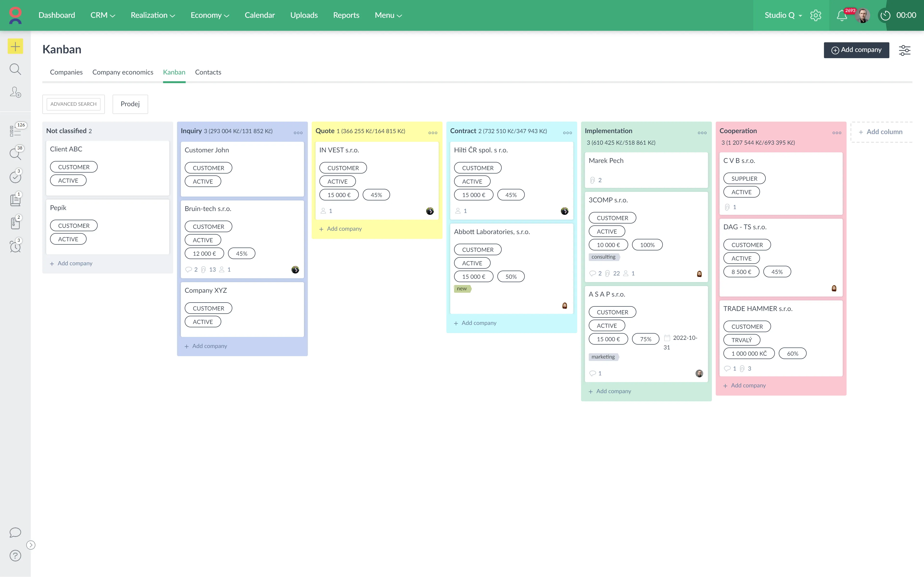924x577 pixels.
Task: Click the help question mark icon
Action: tap(15, 556)
